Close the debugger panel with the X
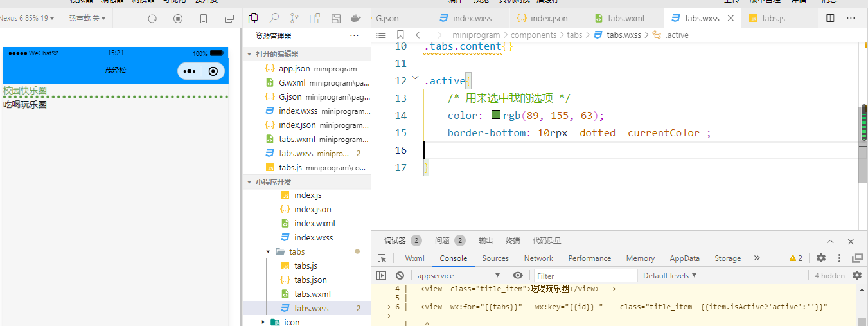This screenshot has height=326, width=868. coord(851,241)
